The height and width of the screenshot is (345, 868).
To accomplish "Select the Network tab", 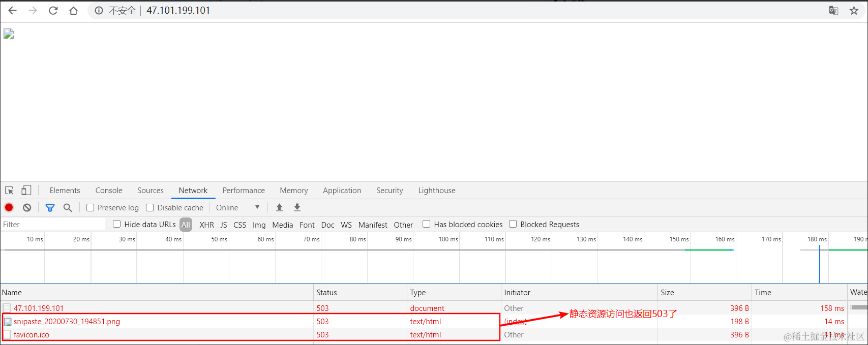I will pos(193,191).
